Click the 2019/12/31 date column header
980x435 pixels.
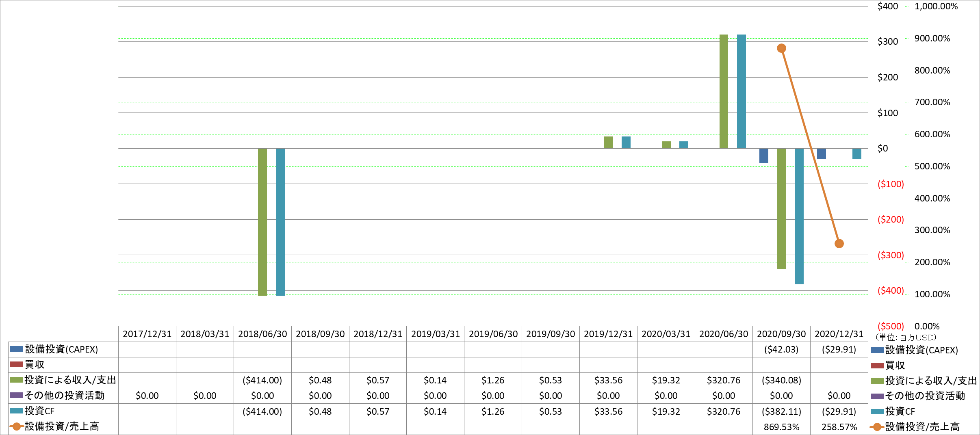(x=608, y=334)
